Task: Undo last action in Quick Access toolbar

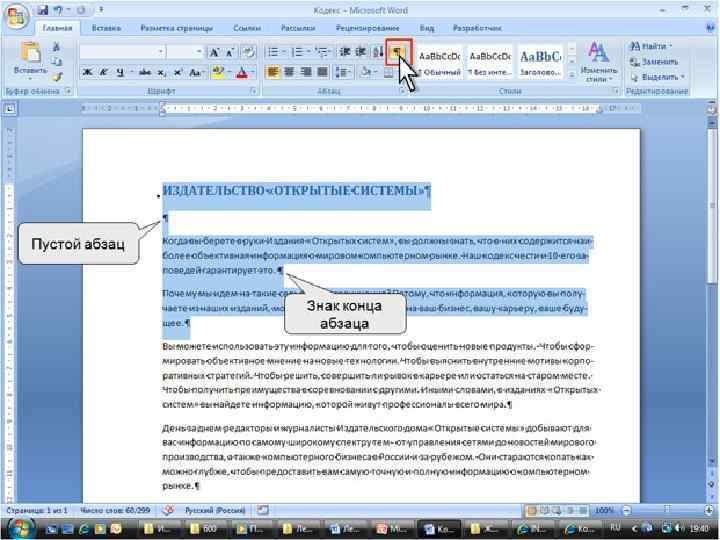Action: click(x=58, y=10)
